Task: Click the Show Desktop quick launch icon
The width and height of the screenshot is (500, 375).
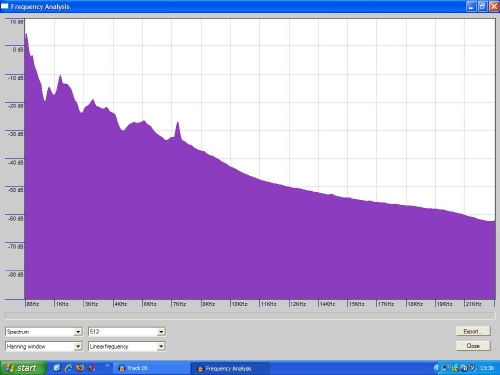Action: point(57,368)
